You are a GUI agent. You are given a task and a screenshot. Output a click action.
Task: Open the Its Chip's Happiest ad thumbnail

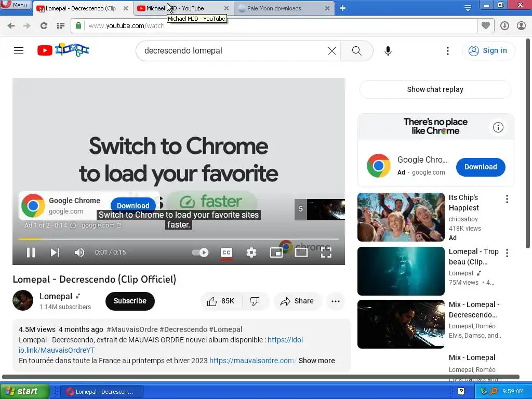401,217
